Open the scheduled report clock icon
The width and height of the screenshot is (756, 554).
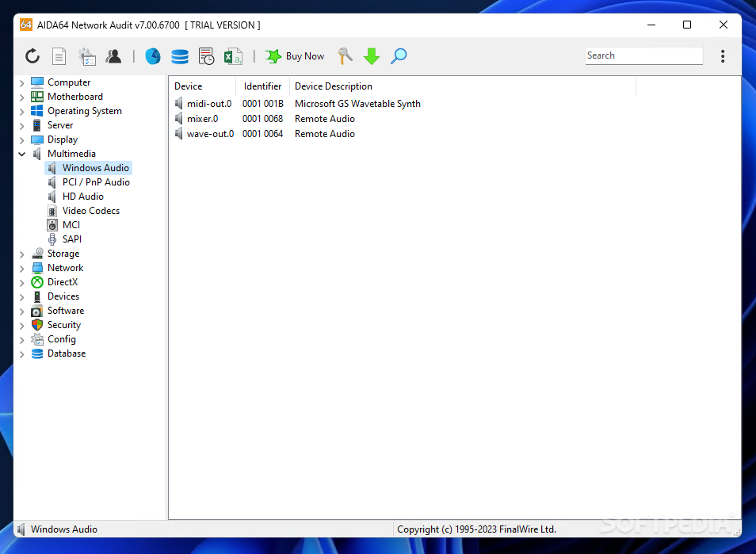[206, 56]
